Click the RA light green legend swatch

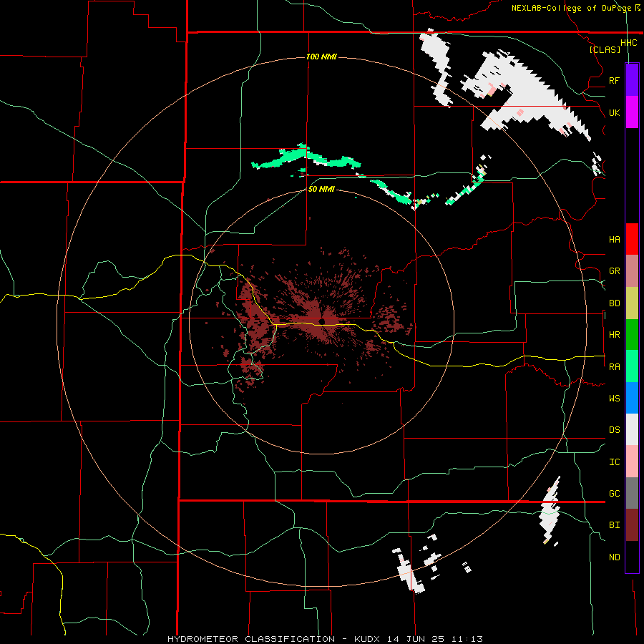pos(632,366)
